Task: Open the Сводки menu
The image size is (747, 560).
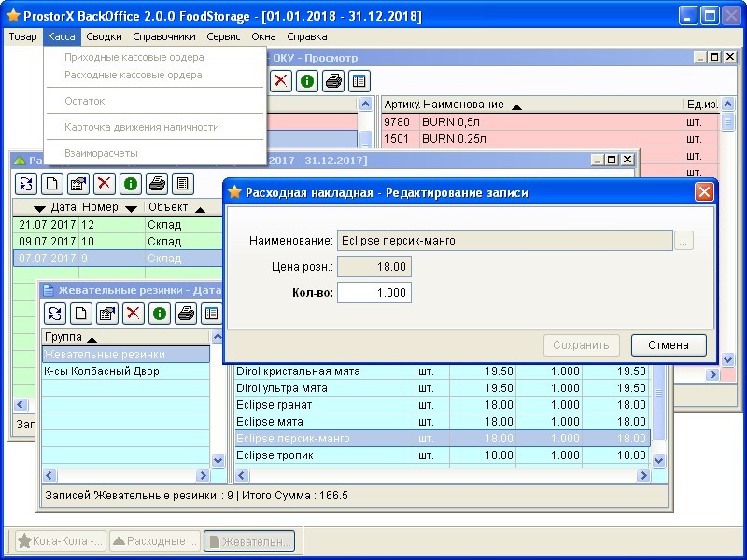Action: tap(104, 36)
